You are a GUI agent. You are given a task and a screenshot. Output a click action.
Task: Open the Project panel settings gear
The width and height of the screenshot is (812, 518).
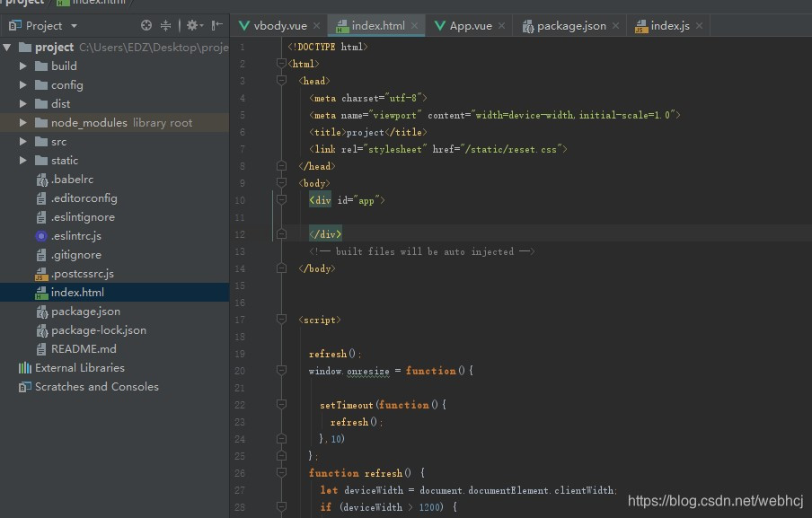[195, 25]
